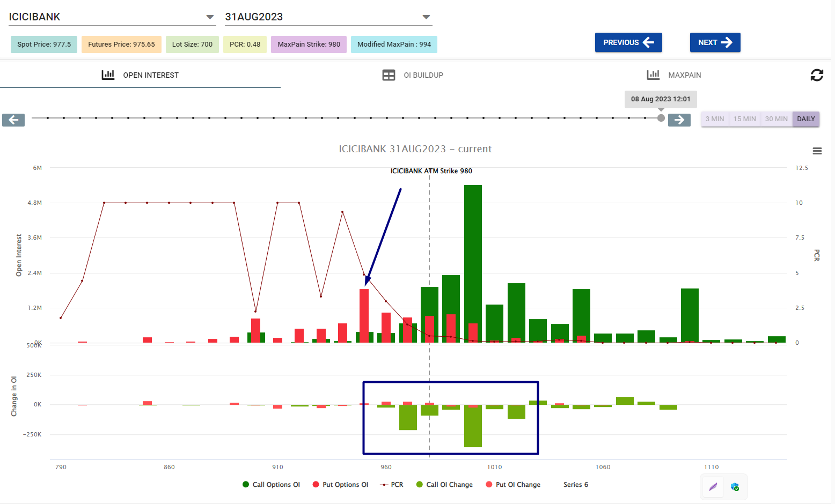Select the DAILY interval
The height and width of the screenshot is (504, 835).
tap(806, 119)
